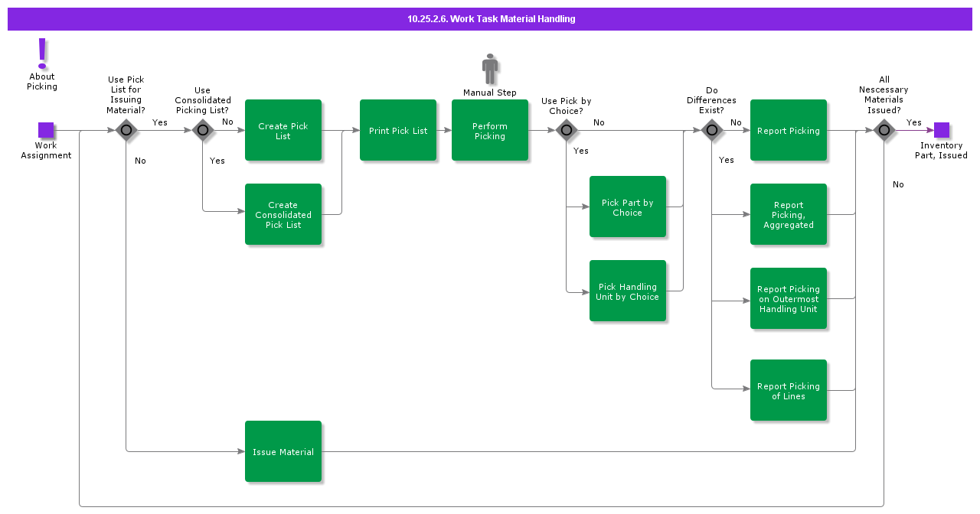The image size is (980, 514).
Task: Open the Issue Material activity
Action: 283,451
